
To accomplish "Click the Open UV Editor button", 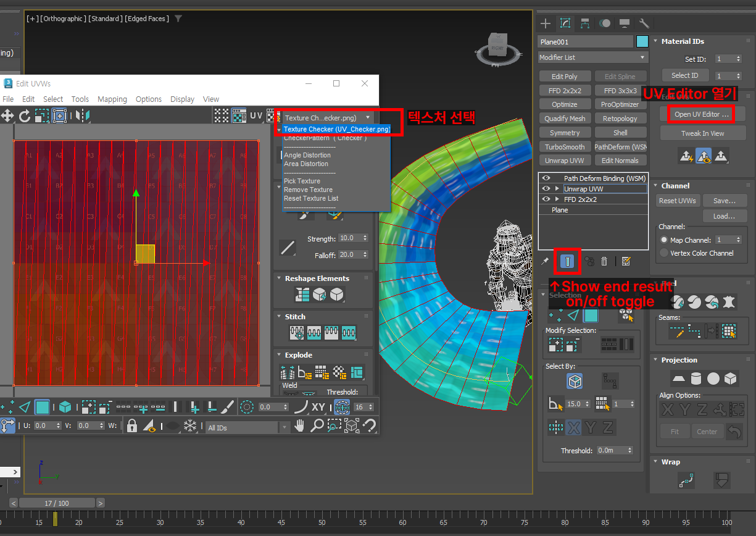I will (x=702, y=114).
